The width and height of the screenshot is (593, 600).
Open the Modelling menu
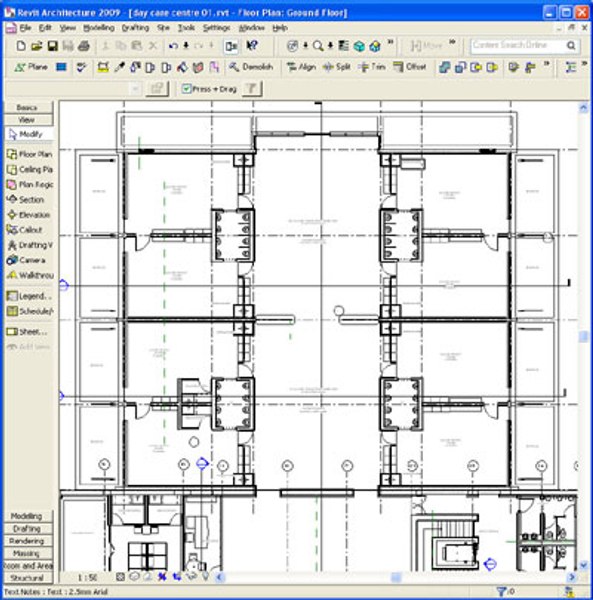[99, 28]
